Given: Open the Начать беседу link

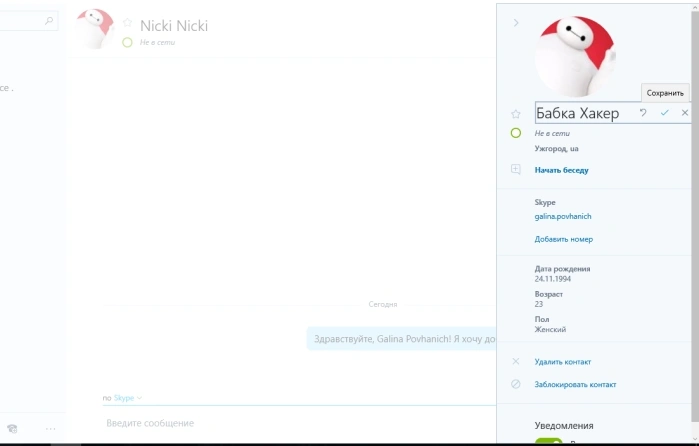Looking at the screenshot, I should (561, 170).
